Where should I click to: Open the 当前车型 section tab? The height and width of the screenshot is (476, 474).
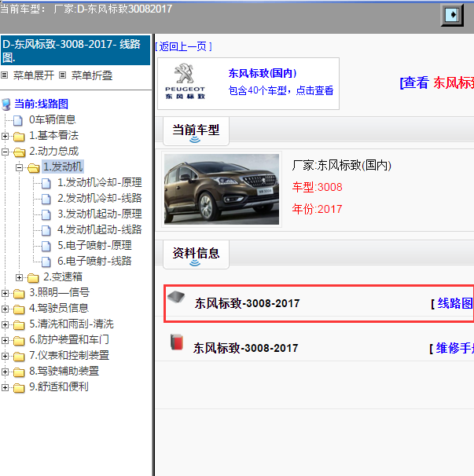[x=196, y=131]
